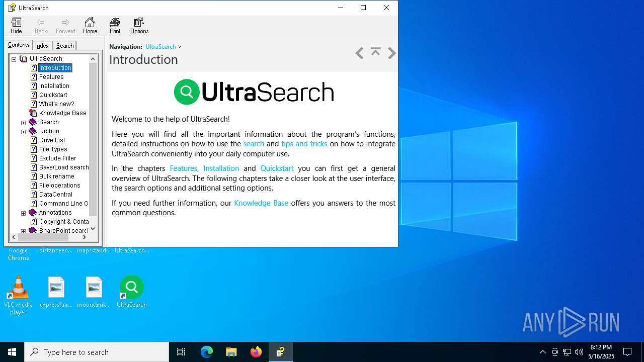The width and height of the screenshot is (644, 362).
Task: Show hidden tray icons chevron
Action: tap(542, 352)
